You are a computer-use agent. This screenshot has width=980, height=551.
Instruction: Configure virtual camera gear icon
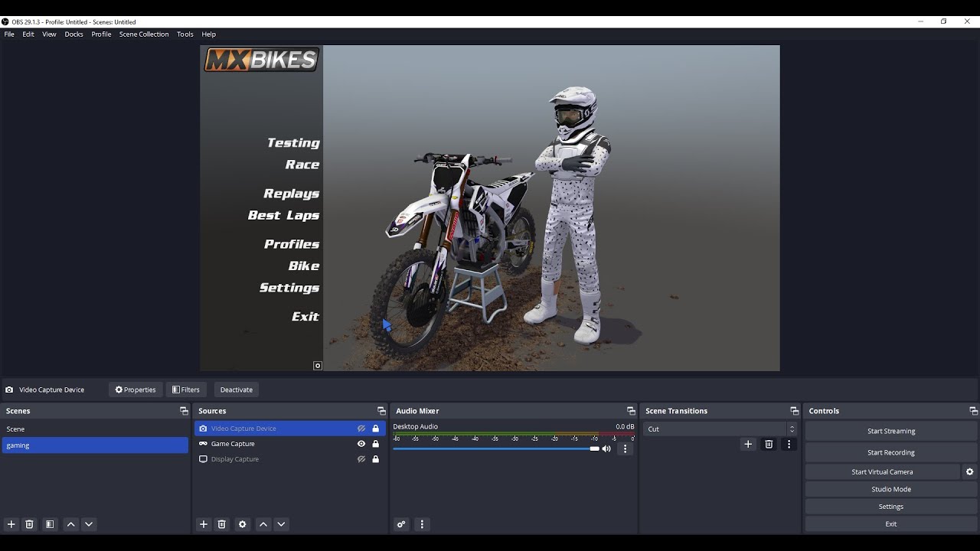click(969, 471)
